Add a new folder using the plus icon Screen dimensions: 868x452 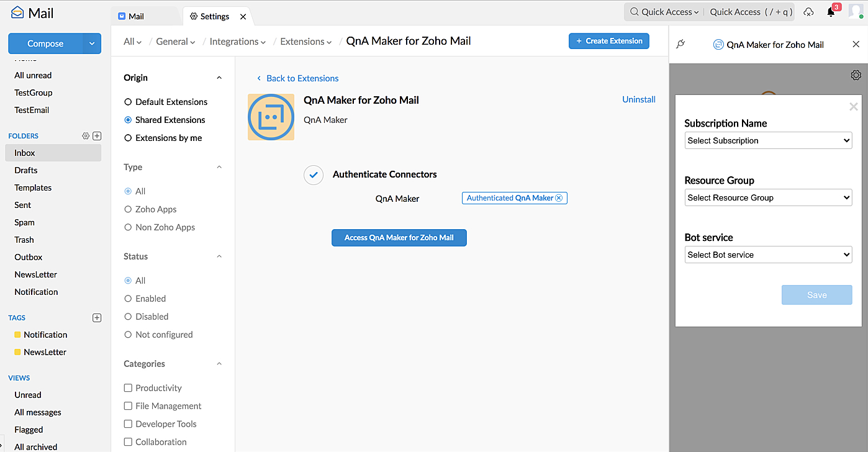coord(97,136)
